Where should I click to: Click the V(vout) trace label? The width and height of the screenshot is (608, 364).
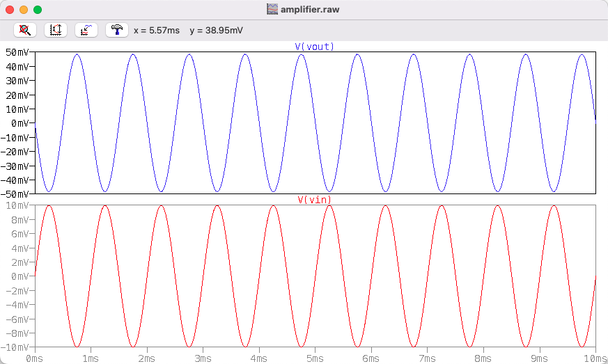coord(315,47)
